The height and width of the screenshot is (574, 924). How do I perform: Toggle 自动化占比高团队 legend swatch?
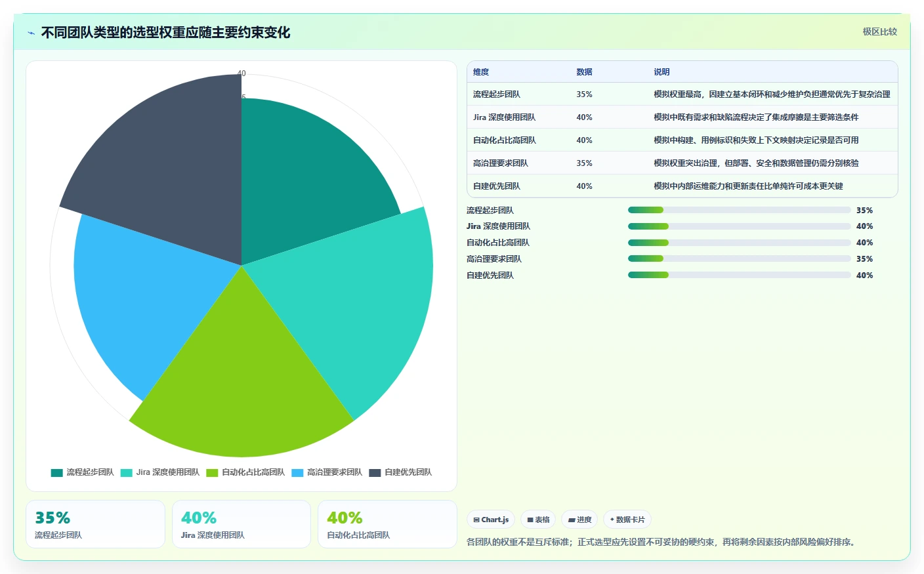click(212, 472)
